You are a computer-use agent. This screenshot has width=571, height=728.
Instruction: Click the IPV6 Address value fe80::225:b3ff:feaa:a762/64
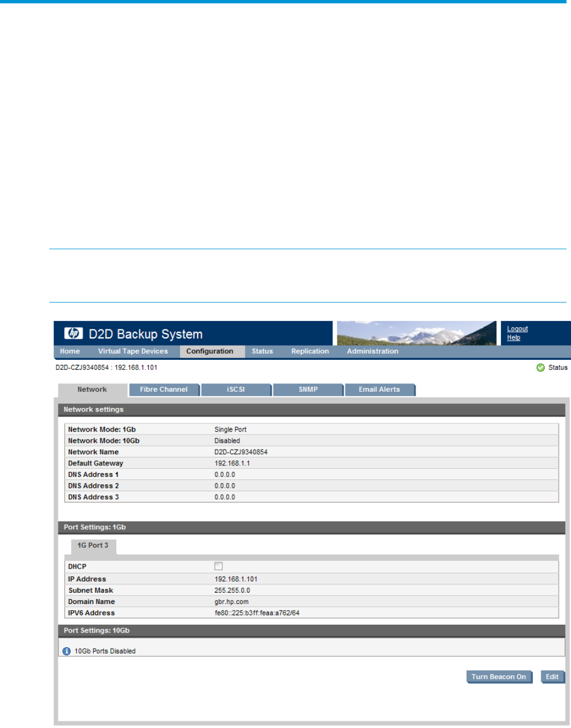point(257,613)
